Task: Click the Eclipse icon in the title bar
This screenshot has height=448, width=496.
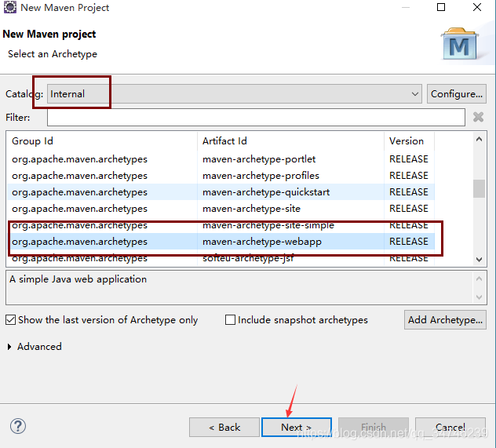Action: (x=9, y=7)
